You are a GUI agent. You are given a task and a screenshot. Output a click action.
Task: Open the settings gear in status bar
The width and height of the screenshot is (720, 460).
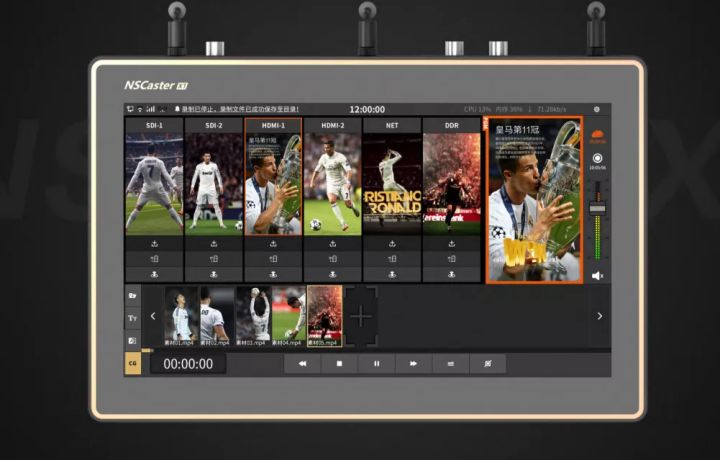(597, 109)
